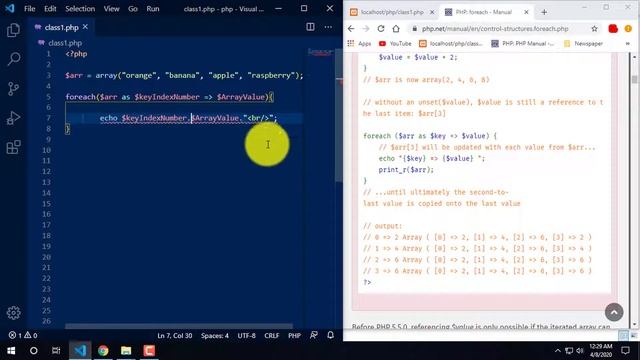Viewport: 640px width, 360px height.
Task: Show hidden system tray icons
Action: pos(557,351)
